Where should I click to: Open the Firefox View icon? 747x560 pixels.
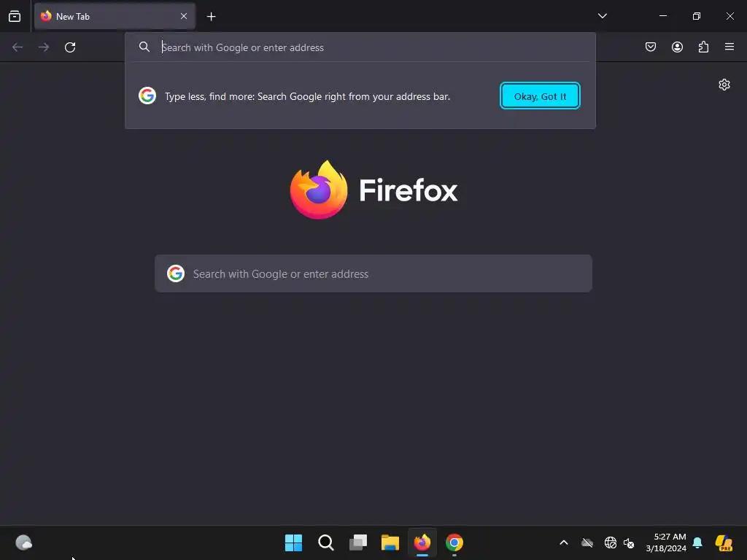pos(15,16)
